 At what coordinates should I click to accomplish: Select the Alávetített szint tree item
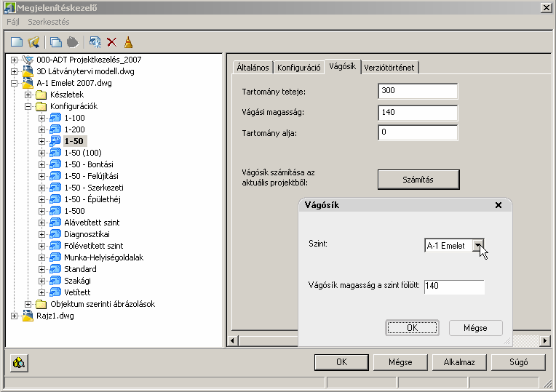tap(92, 223)
